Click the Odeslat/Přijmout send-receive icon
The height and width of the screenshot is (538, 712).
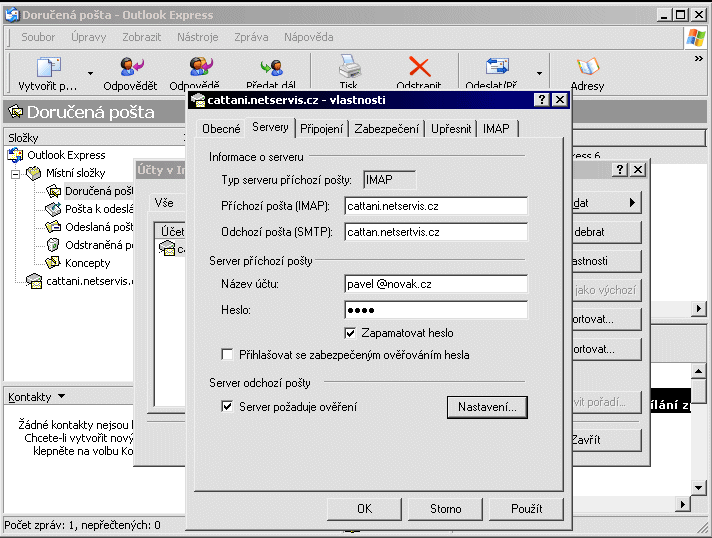click(x=497, y=66)
